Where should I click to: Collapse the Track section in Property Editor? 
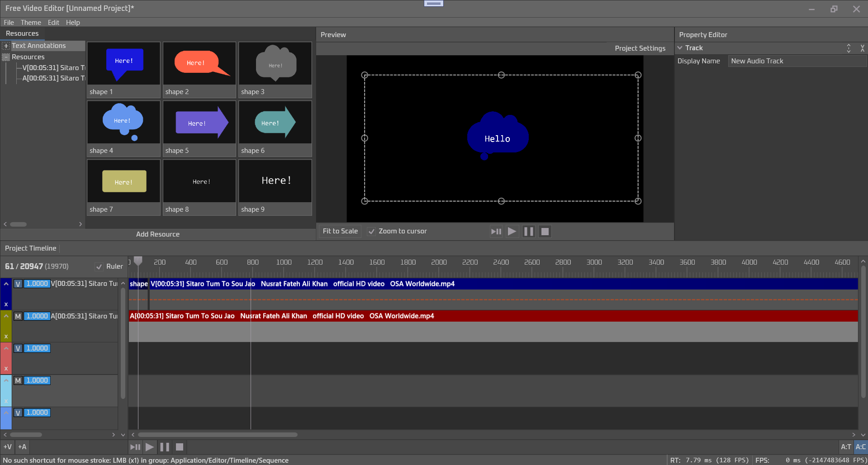click(x=679, y=48)
